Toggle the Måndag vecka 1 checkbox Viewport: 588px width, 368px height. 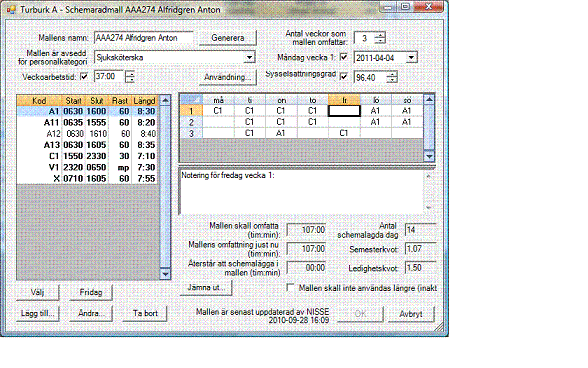(343, 57)
